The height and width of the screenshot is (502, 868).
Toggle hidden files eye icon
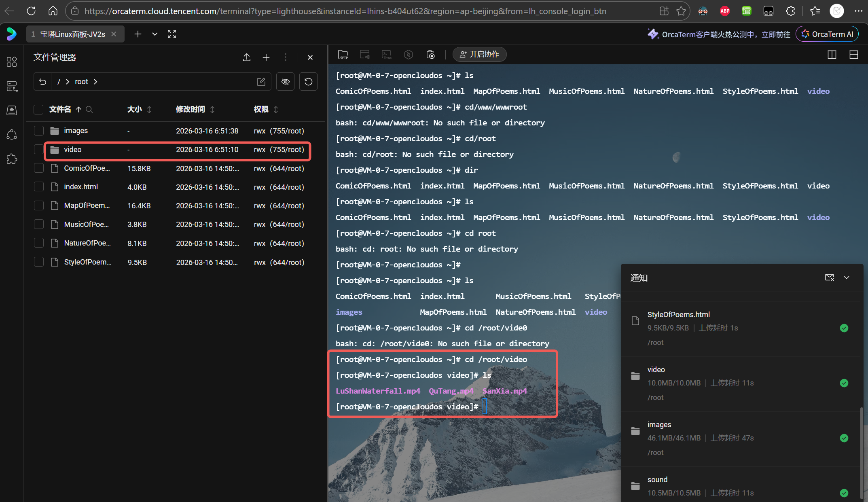coord(286,82)
